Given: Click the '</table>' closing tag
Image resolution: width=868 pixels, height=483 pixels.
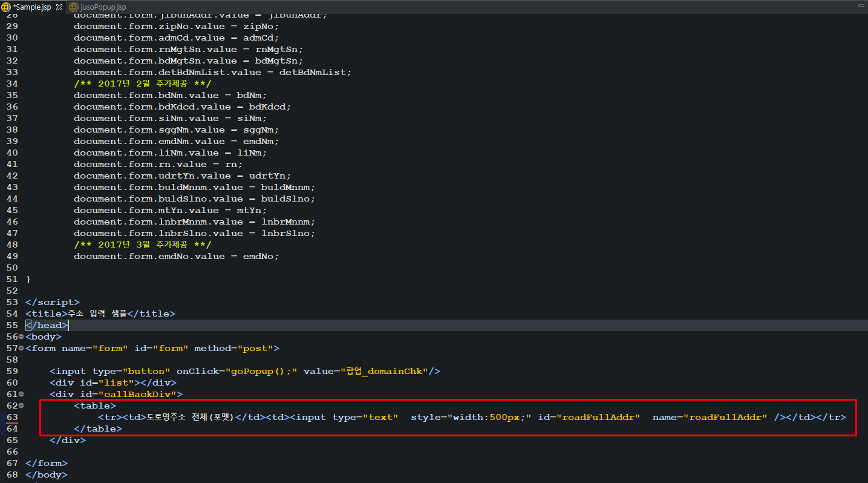Looking at the screenshot, I should (97, 429).
